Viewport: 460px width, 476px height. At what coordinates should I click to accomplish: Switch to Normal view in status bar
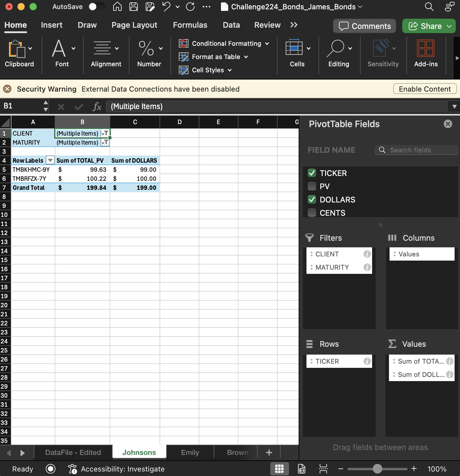tap(279, 469)
